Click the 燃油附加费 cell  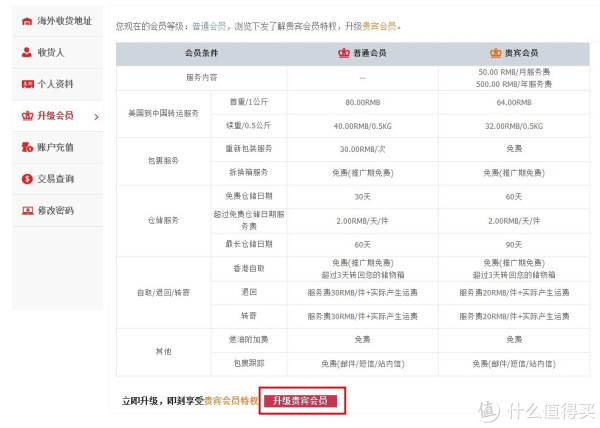click(249, 339)
